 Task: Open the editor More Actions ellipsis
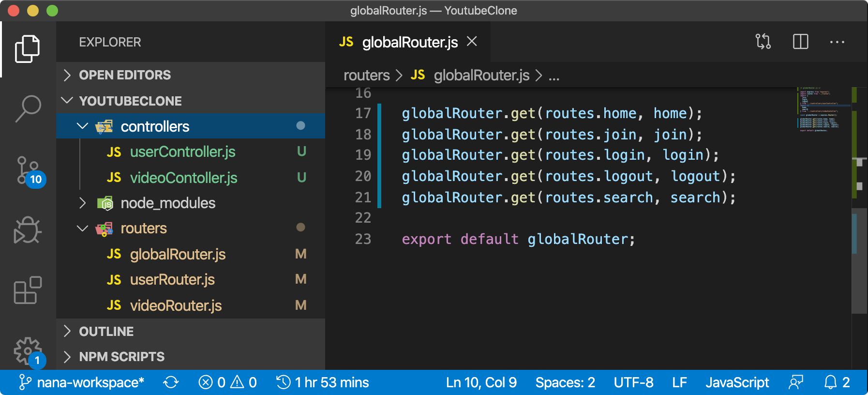837,42
